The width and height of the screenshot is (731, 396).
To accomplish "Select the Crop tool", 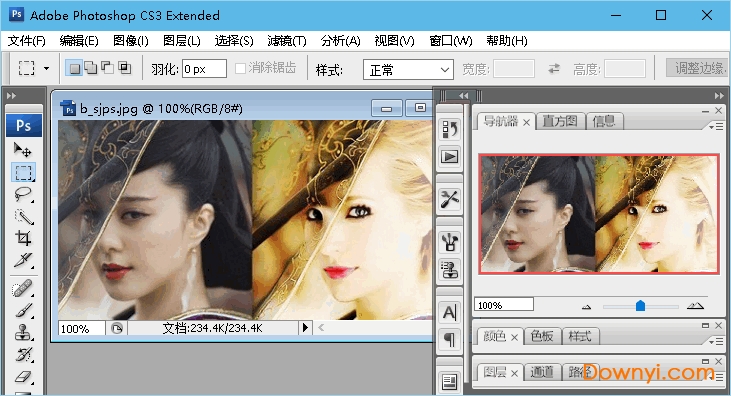I will pyautogui.click(x=23, y=238).
